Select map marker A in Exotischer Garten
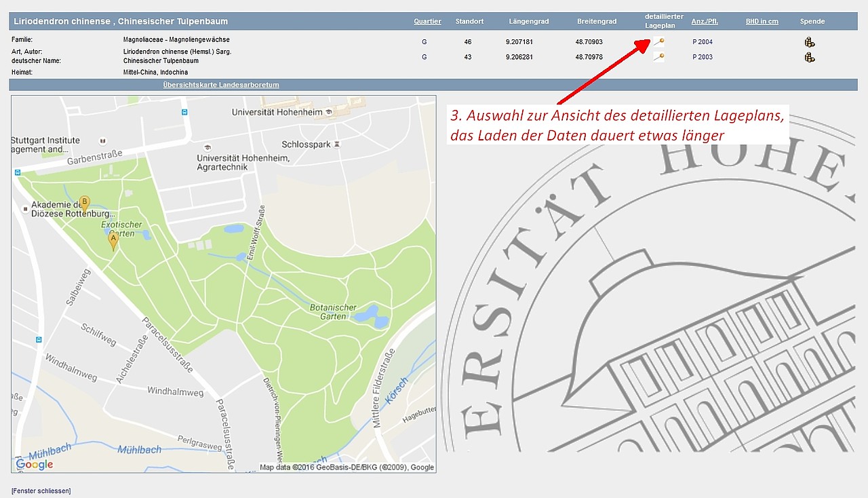Image resolution: width=868 pixels, height=498 pixels. (x=113, y=241)
